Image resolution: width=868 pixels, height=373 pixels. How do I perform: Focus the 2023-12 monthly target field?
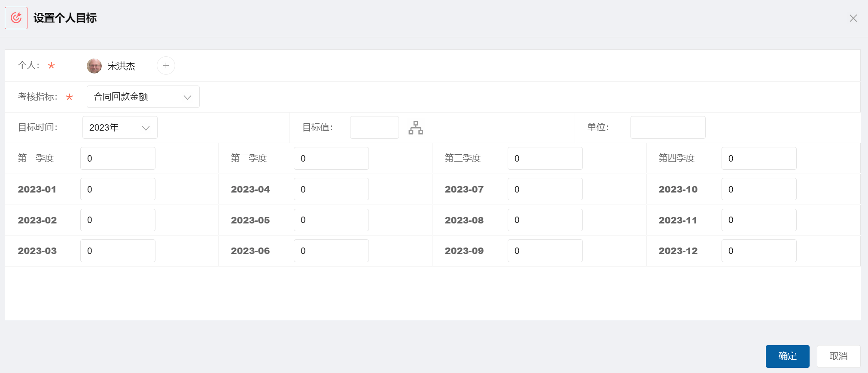758,251
